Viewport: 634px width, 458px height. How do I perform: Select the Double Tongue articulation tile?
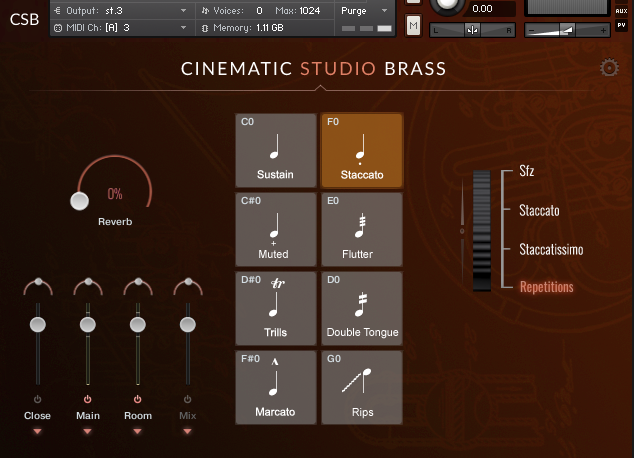tap(362, 308)
